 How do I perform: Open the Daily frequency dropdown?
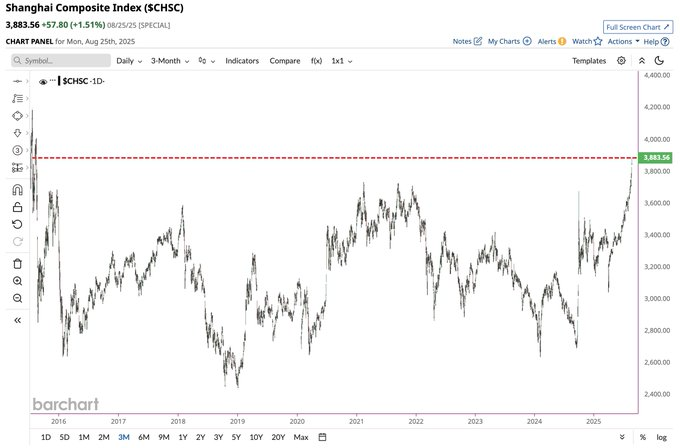[x=129, y=61]
